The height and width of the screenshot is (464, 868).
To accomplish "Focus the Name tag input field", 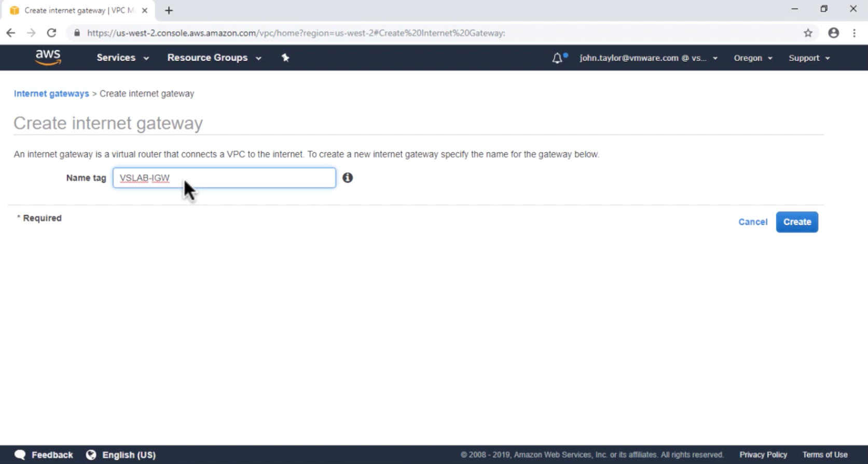I will pyautogui.click(x=224, y=178).
